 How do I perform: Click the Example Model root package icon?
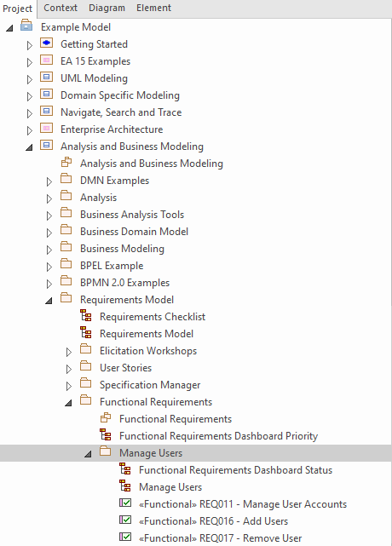pos(26,26)
